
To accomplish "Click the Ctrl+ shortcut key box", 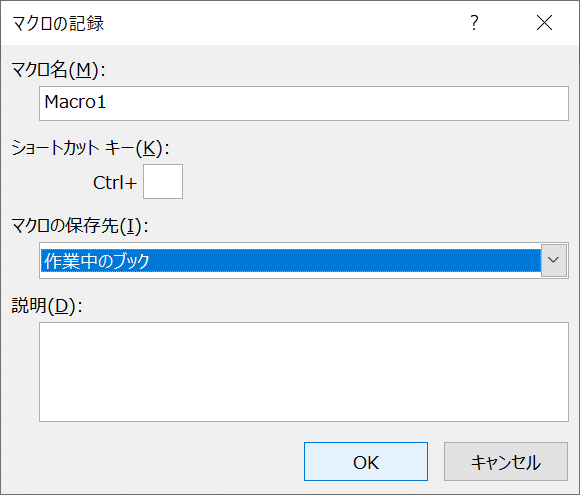I will coord(163,181).
